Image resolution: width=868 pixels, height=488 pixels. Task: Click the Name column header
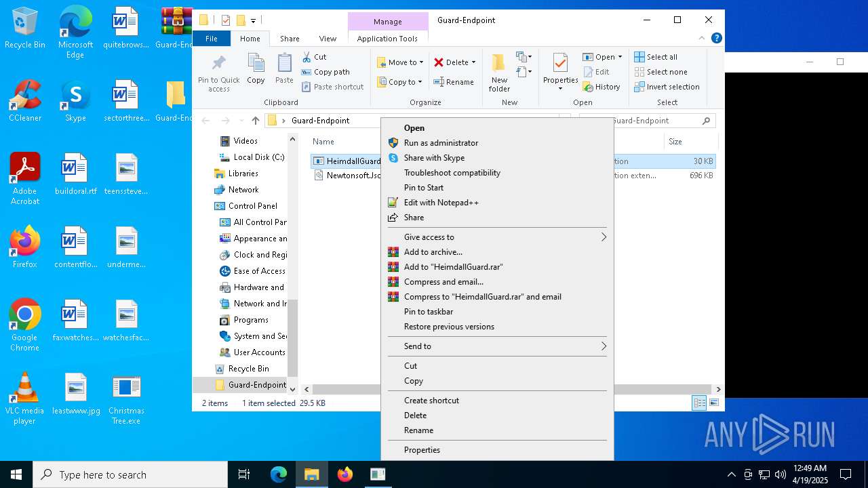(323, 142)
